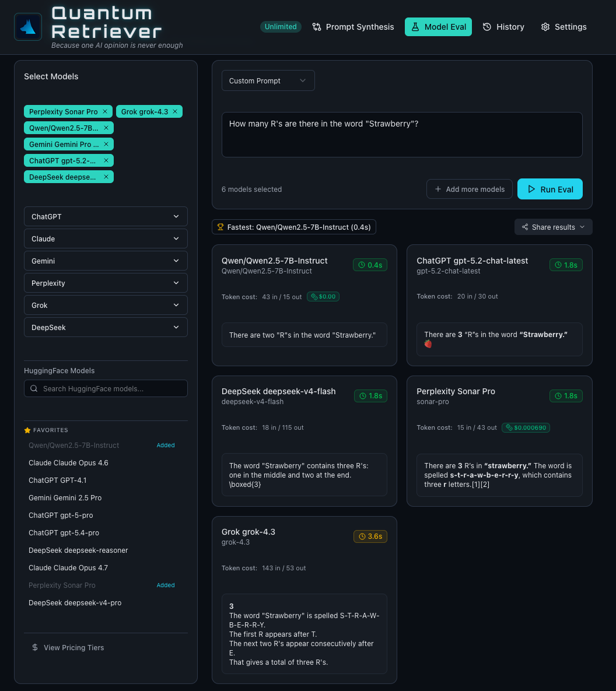The height and width of the screenshot is (691, 616).
Task: Open the Share results dropdown
Action: click(554, 227)
